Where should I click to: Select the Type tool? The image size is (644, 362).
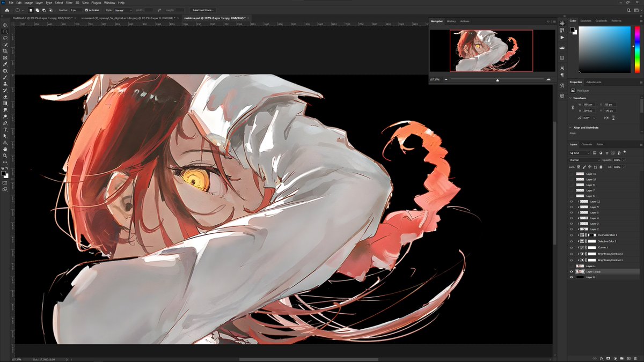coord(5,129)
